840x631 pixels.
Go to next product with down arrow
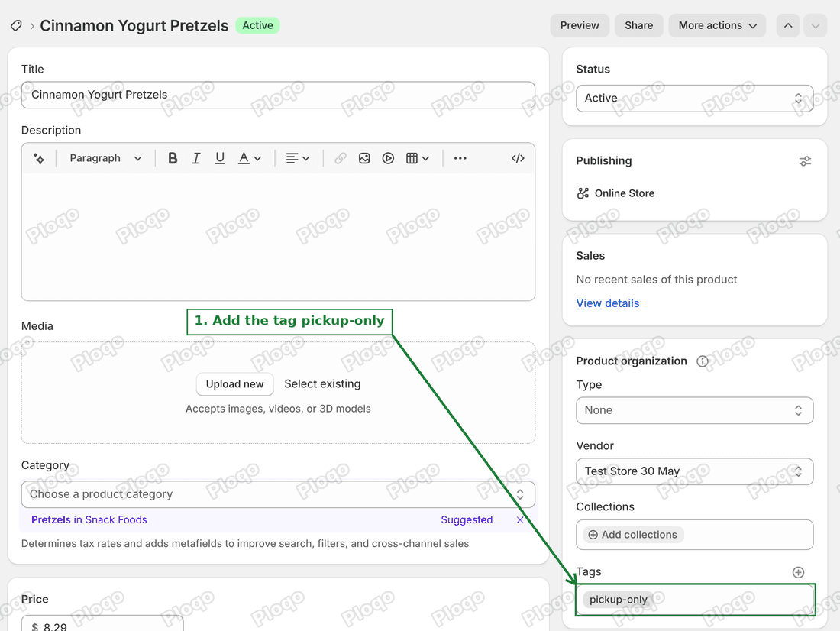tap(816, 25)
